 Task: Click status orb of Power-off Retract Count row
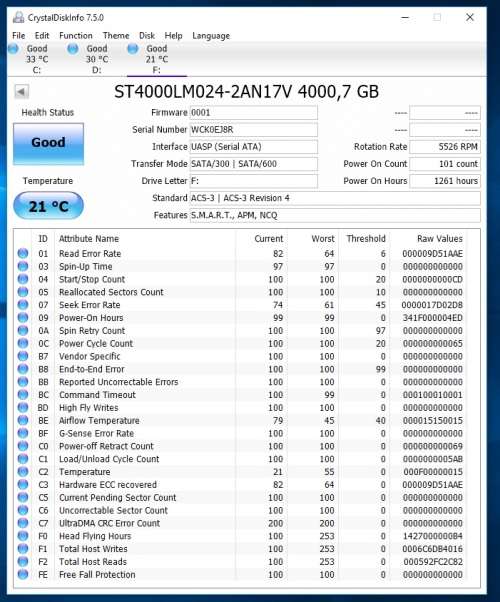(x=23, y=446)
